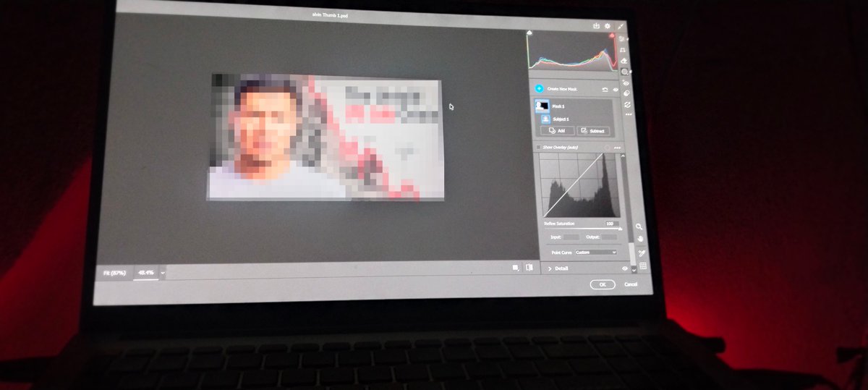This screenshot has width=868, height=390.
Task: Select the Masking tool icon
Action: coord(624,72)
